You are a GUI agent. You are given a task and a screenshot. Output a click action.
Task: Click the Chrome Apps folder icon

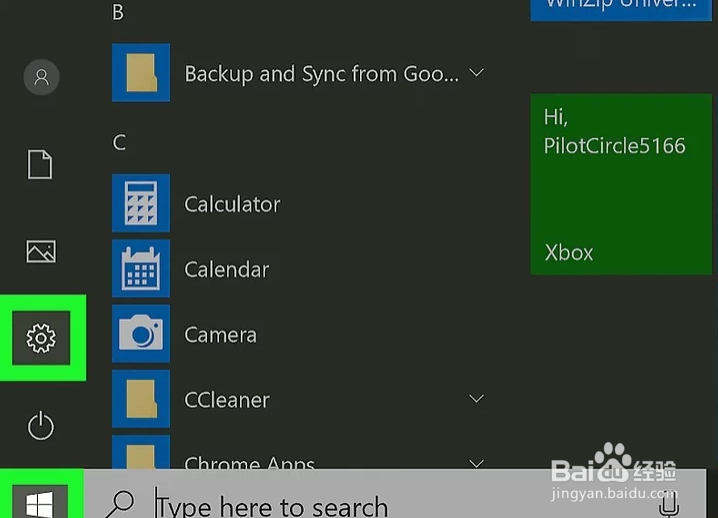(x=141, y=453)
